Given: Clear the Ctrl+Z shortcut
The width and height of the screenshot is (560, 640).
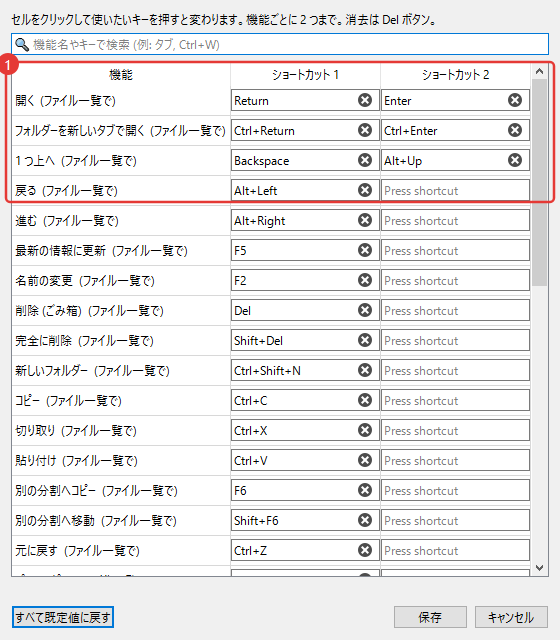Looking at the screenshot, I should point(365,550).
